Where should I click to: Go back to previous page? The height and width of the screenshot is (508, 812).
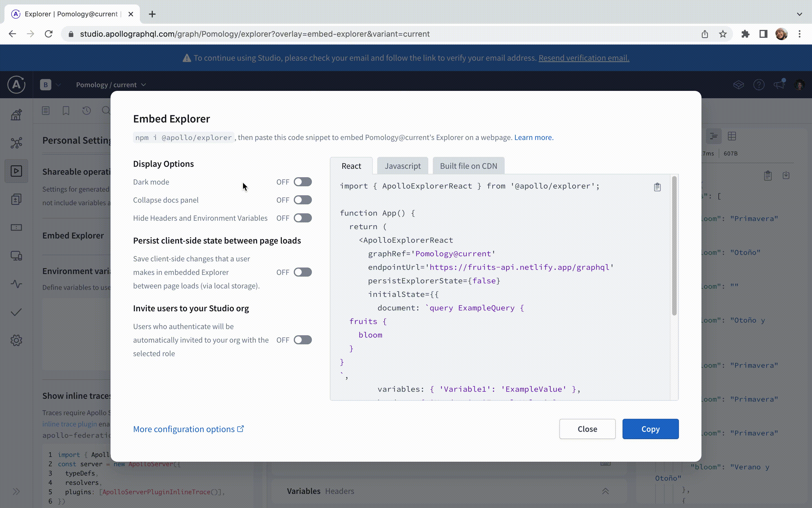pyautogui.click(x=12, y=34)
